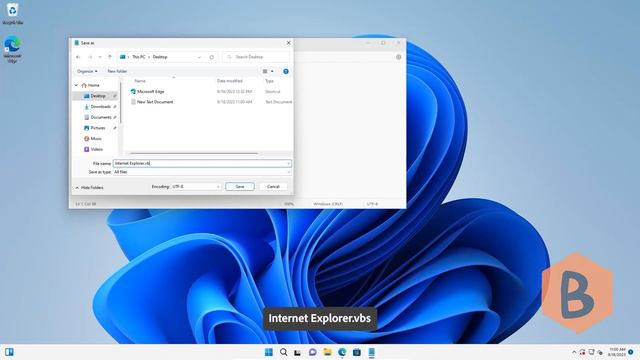Show hidden system tray icons
This screenshot has width=640, height=360.
574,352
